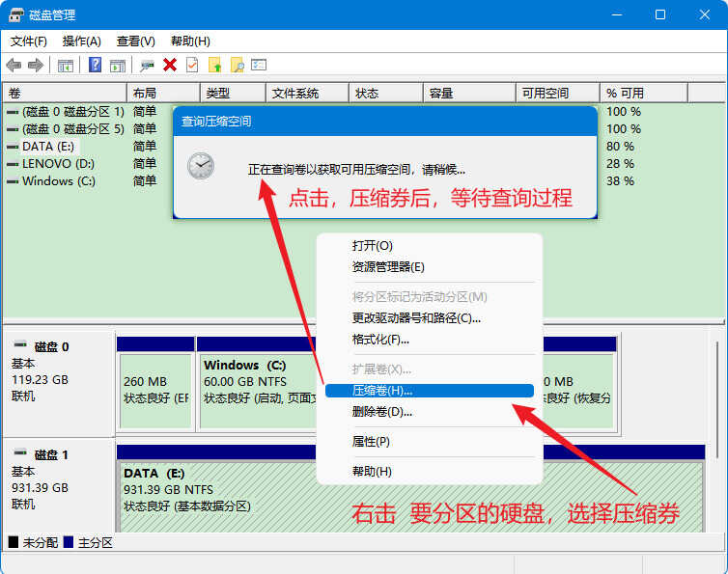Image resolution: width=728 pixels, height=574 pixels.
Task: Choose 打开(O) in the context menu
Action: [430, 245]
